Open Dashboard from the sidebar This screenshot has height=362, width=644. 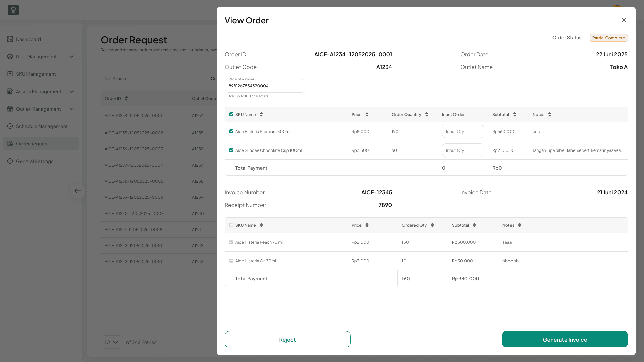click(x=41, y=39)
